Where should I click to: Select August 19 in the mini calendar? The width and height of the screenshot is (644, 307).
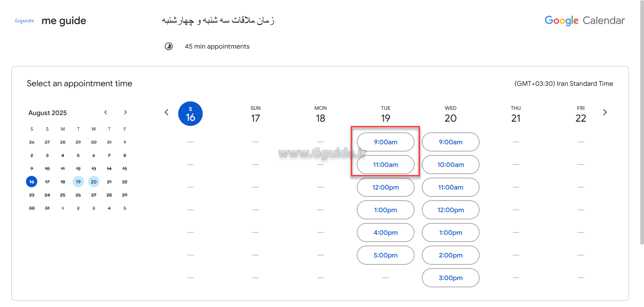(x=78, y=182)
